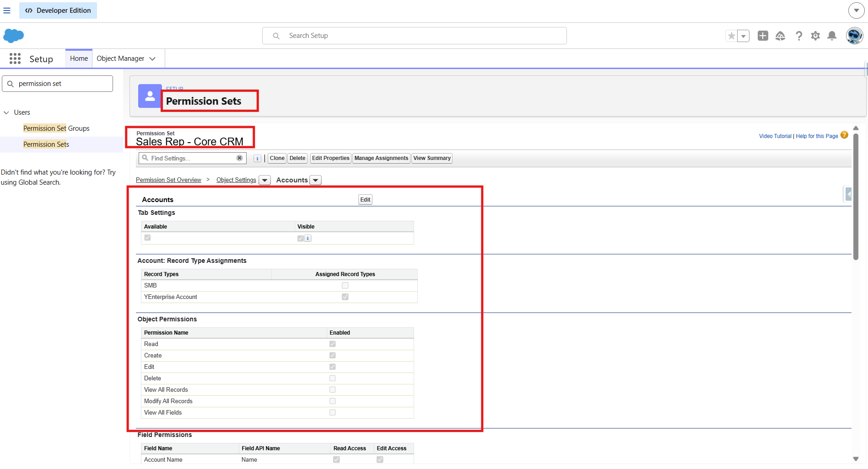Click View Summary button

[x=432, y=158]
